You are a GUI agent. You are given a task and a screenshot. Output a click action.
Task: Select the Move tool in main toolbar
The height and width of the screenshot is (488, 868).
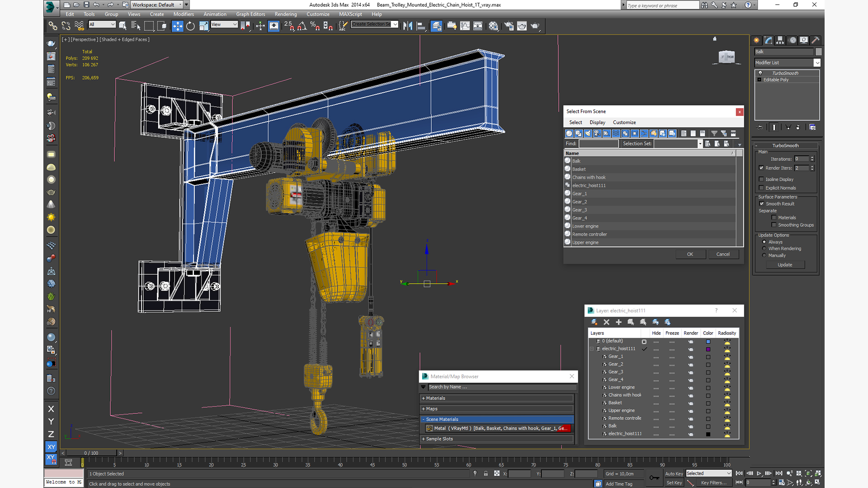(178, 26)
